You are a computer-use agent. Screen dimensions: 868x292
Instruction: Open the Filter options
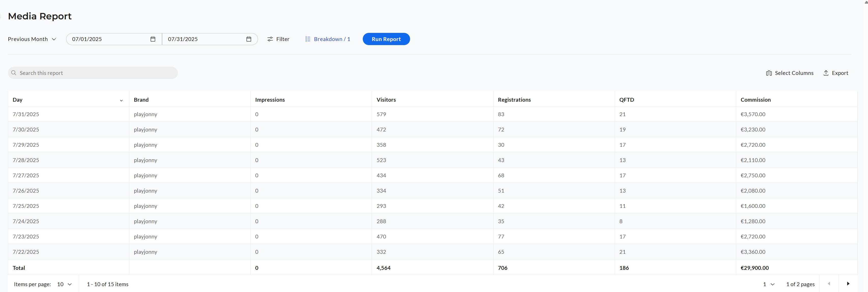(x=278, y=39)
